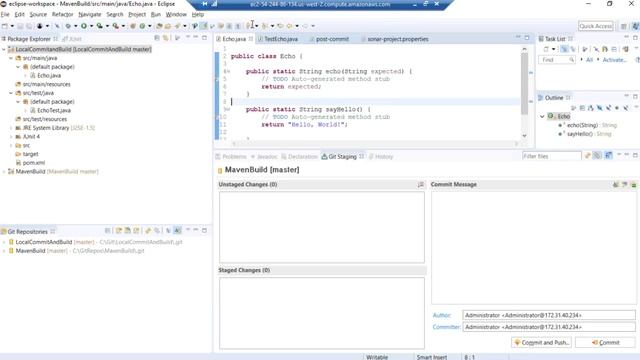
Task: Open the Project menu
Action: point(137,14)
